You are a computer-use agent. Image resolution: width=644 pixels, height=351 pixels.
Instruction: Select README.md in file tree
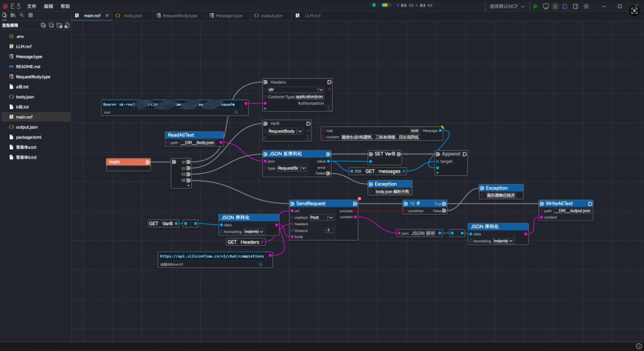click(28, 67)
